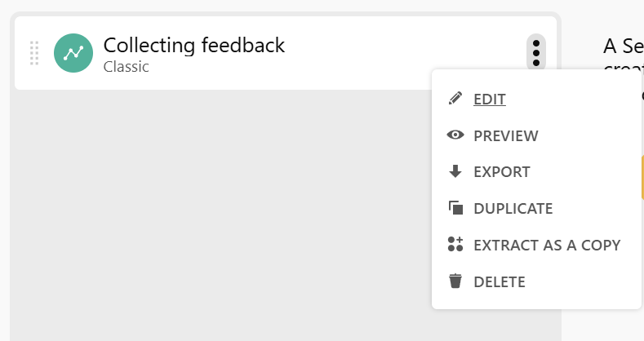Click the pencil icon next to Edit
The image size is (644, 341).
(455, 99)
